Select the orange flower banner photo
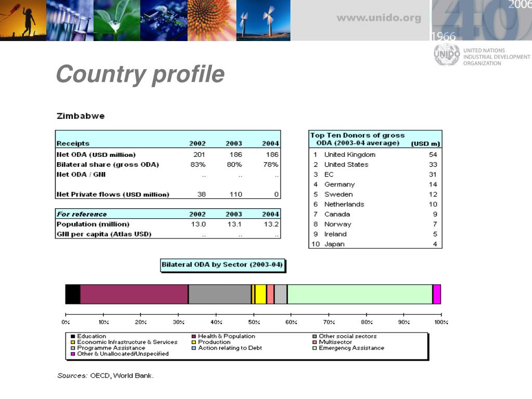Viewport: 532px width, 399px height. point(212,20)
